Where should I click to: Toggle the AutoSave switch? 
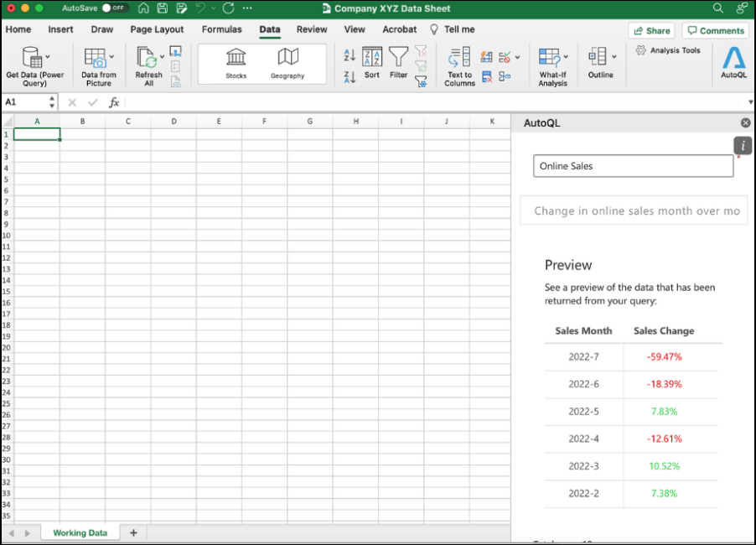(x=114, y=8)
